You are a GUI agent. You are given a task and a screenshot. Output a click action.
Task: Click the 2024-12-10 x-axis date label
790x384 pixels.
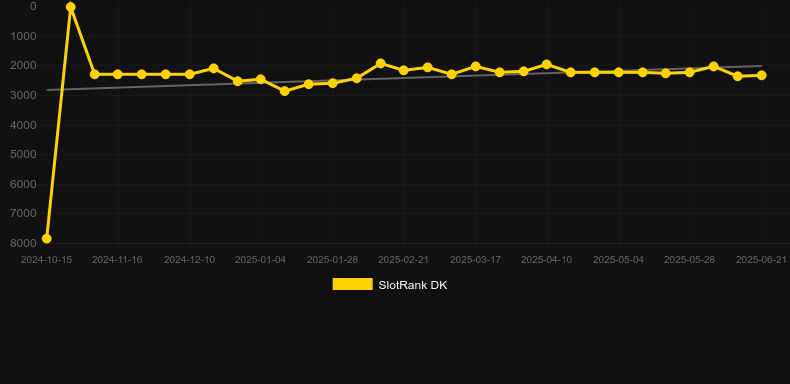[189, 260]
